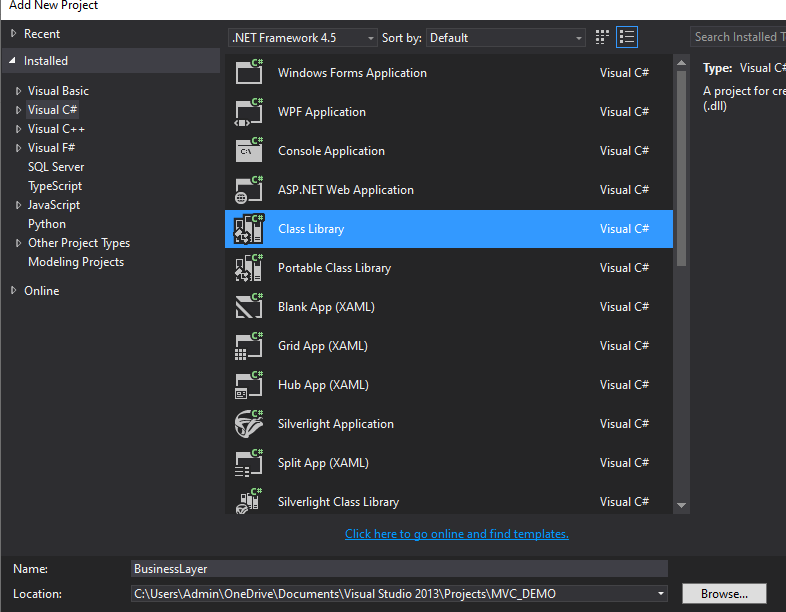Screen dimensions: 786x612
Task: Switch to small icons view
Action: tap(602, 37)
